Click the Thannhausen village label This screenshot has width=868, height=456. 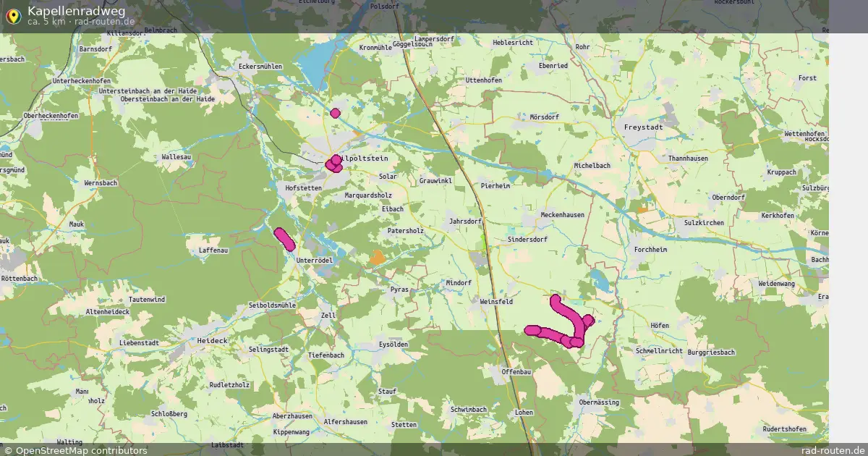[688, 158]
